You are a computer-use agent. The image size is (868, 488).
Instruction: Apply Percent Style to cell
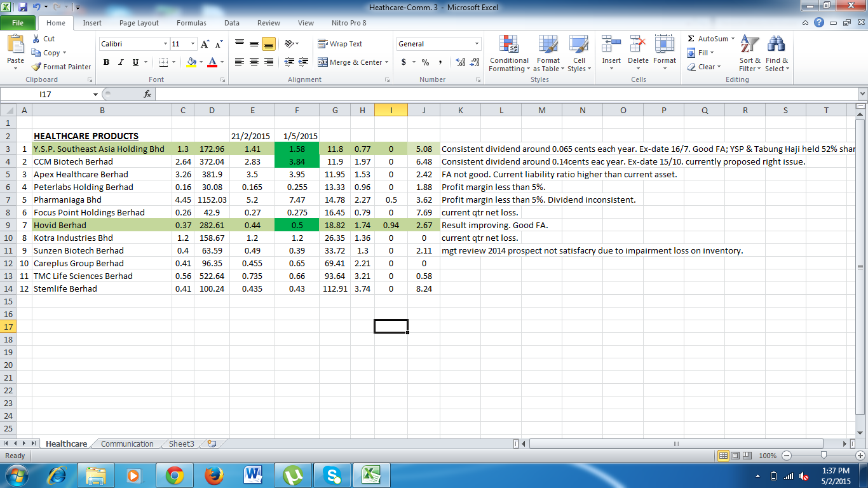coord(425,62)
